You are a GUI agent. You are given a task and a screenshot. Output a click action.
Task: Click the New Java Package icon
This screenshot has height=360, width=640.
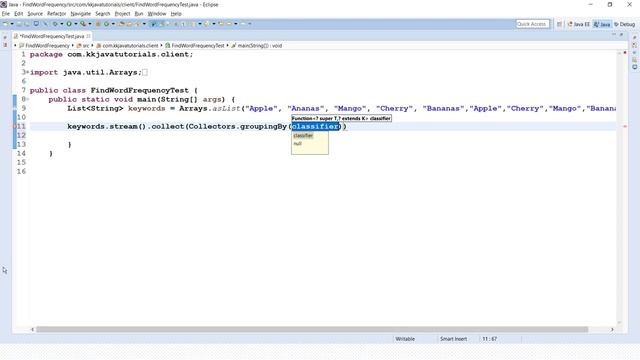click(x=98, y=24)
